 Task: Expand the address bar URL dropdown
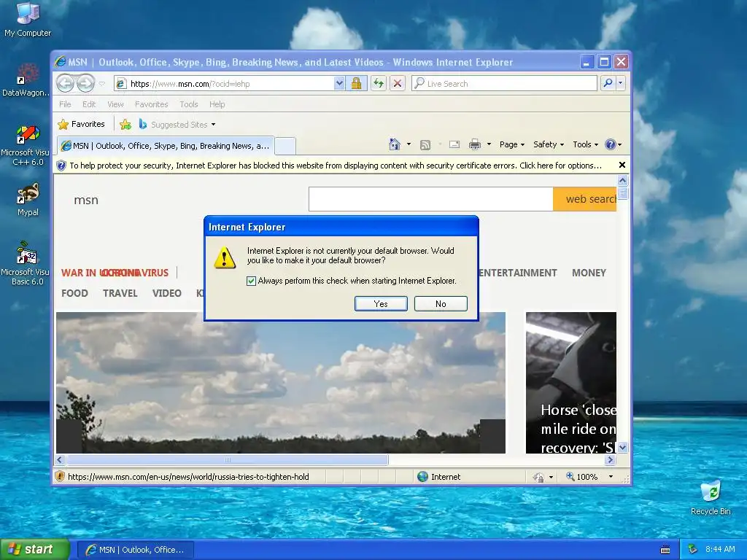pos(338,83)
